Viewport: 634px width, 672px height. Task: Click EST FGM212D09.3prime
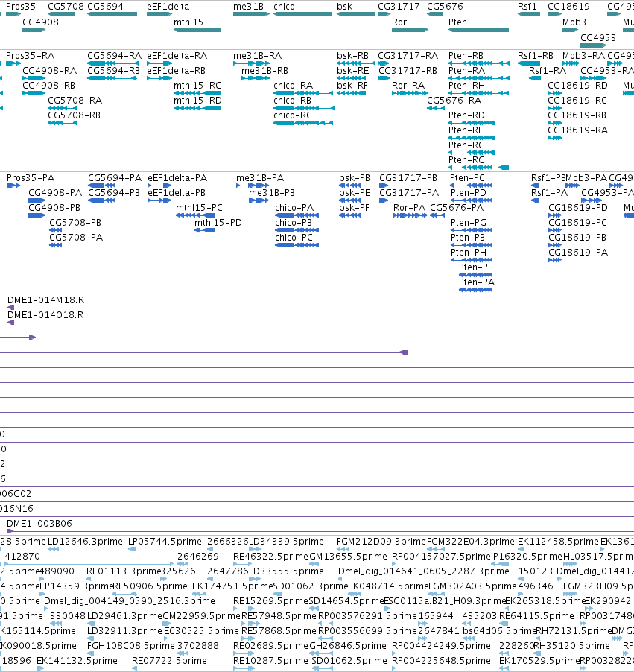click(381, 542)
